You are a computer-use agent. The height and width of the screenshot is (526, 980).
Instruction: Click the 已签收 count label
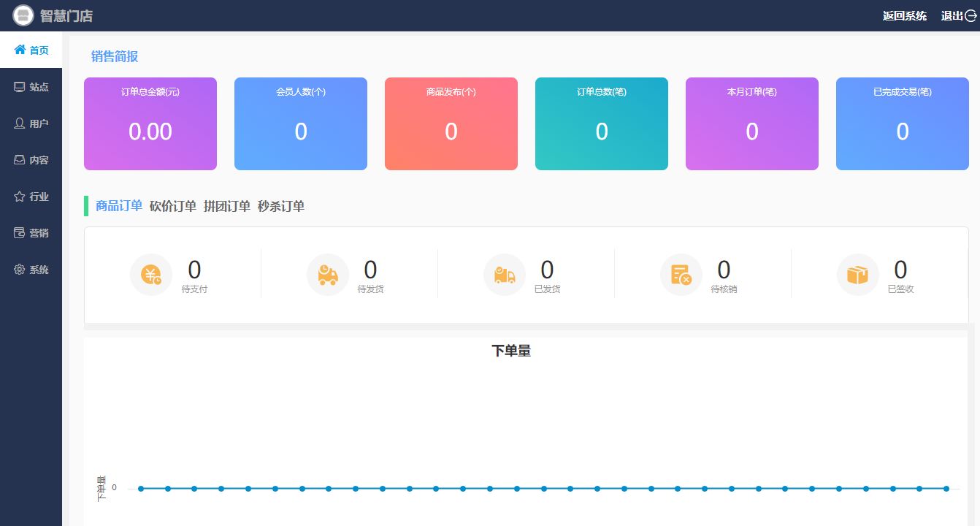[x=901, y=289]
